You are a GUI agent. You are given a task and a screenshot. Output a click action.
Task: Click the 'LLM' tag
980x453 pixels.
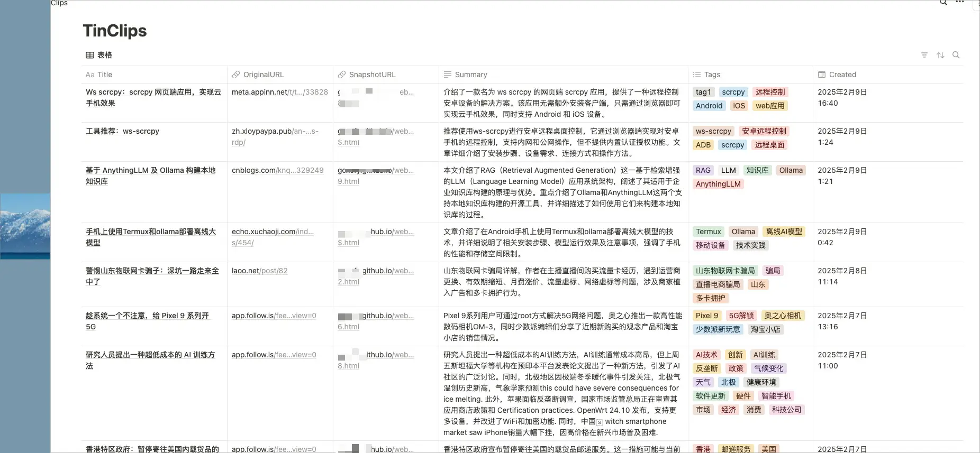click(x=729, y=170)
